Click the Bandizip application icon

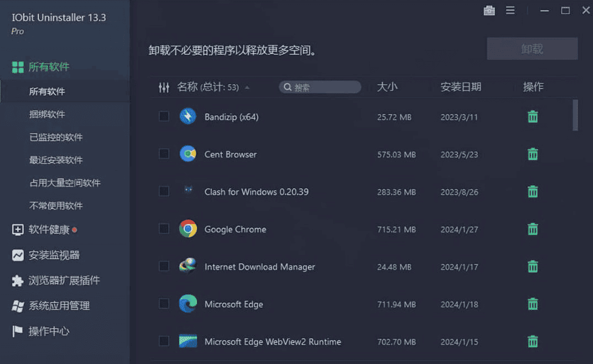(x=188, y=116)
